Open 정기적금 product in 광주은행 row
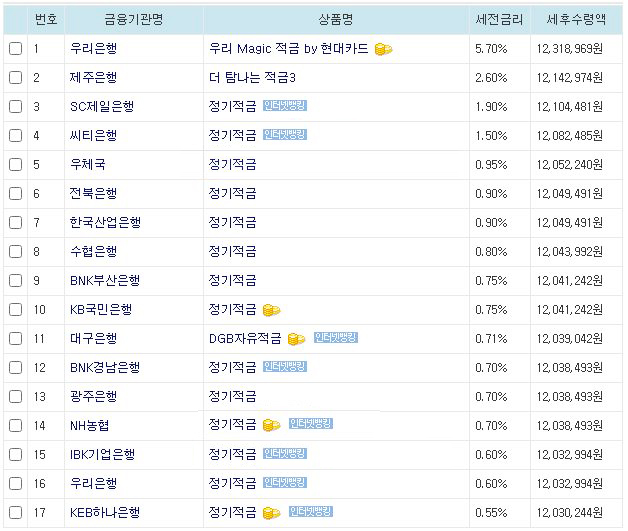 232,396
